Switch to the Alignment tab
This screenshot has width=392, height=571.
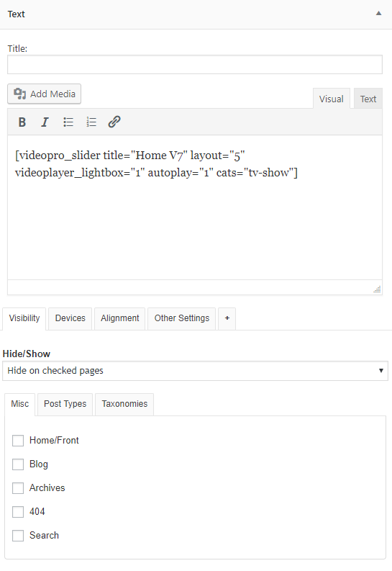point(120,318)
